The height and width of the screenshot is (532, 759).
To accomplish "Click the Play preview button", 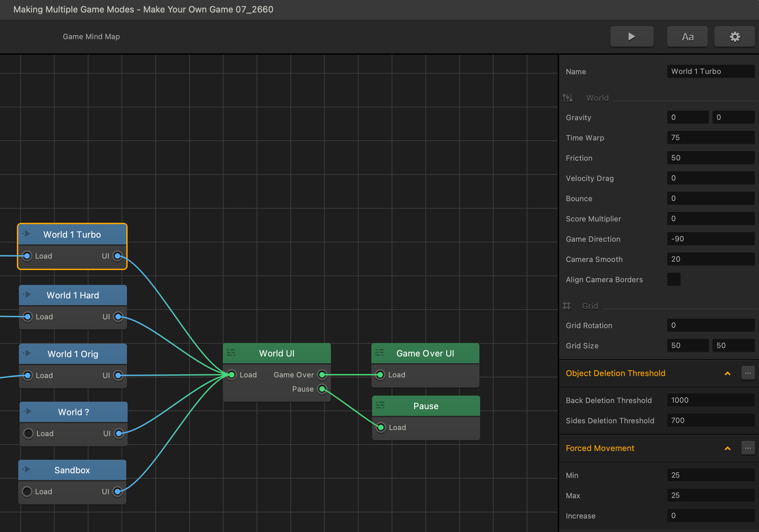I will pos(632,36).
